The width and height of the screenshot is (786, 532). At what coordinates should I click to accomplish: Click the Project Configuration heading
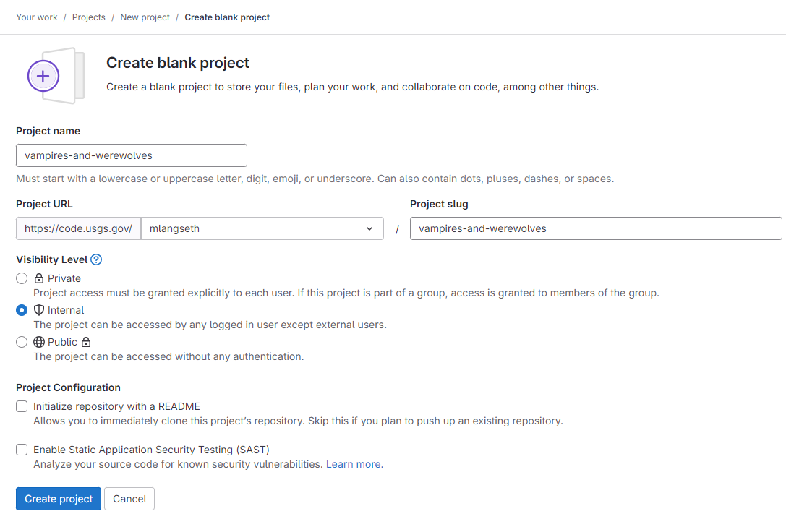point(68,387)
